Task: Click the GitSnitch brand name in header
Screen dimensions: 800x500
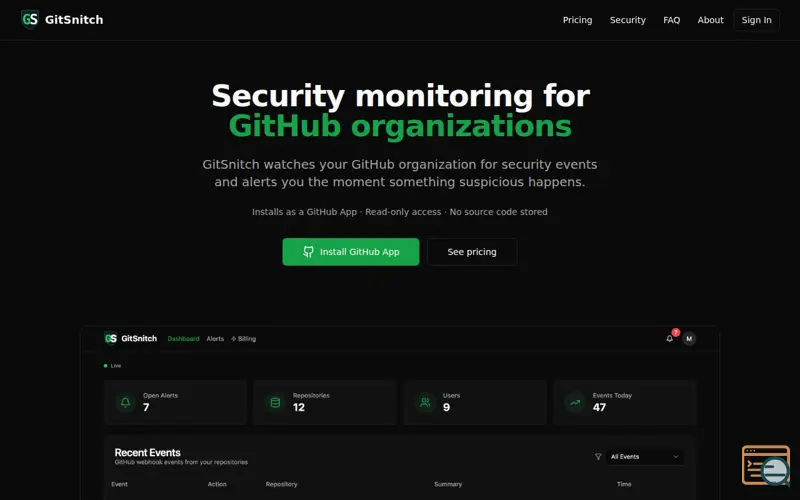Action: [x=74, y=20]
